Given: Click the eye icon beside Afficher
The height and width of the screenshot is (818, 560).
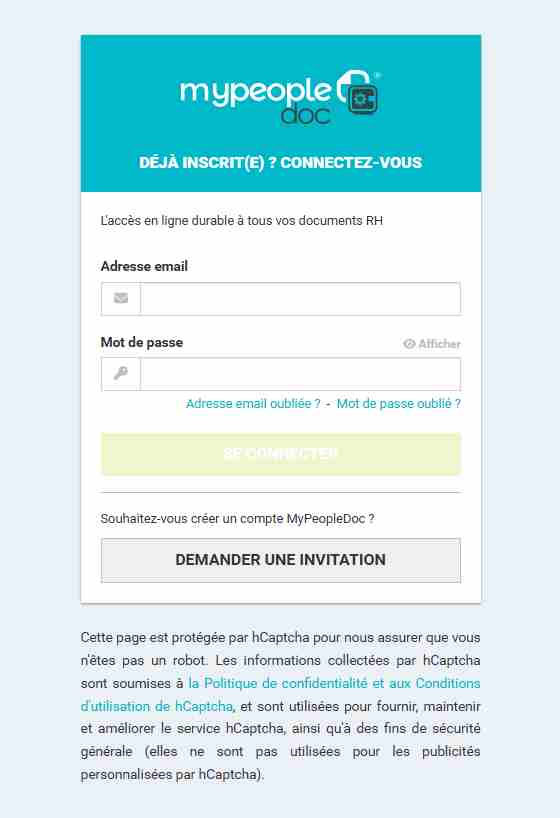Looking at the screenshot, I should 409,344.
